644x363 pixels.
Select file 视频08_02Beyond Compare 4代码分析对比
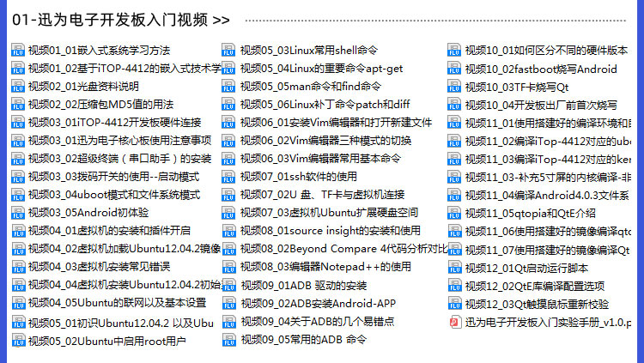(x=343, y=249)
